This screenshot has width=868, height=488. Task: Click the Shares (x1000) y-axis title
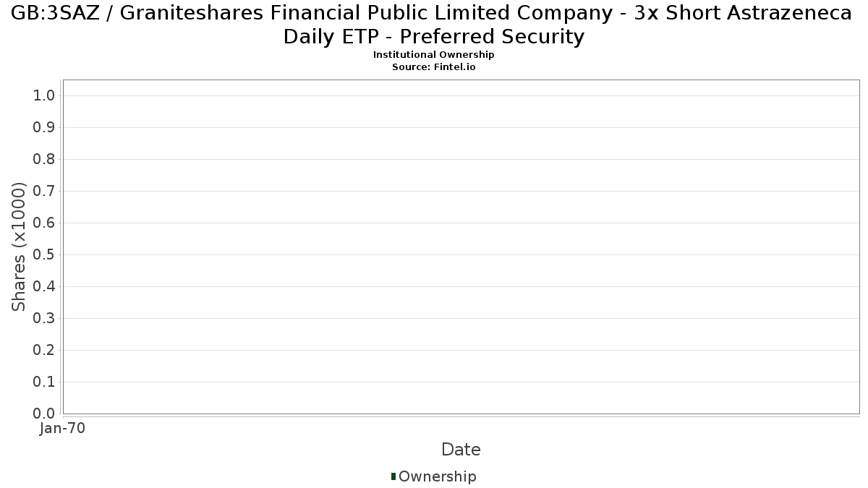[x=20, y=247]
